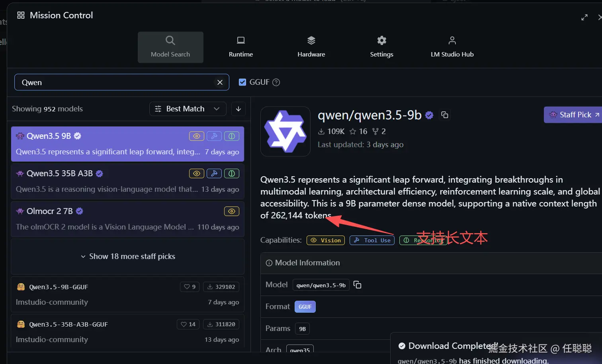Toggle the GGUF checkbox

point(242,82)
